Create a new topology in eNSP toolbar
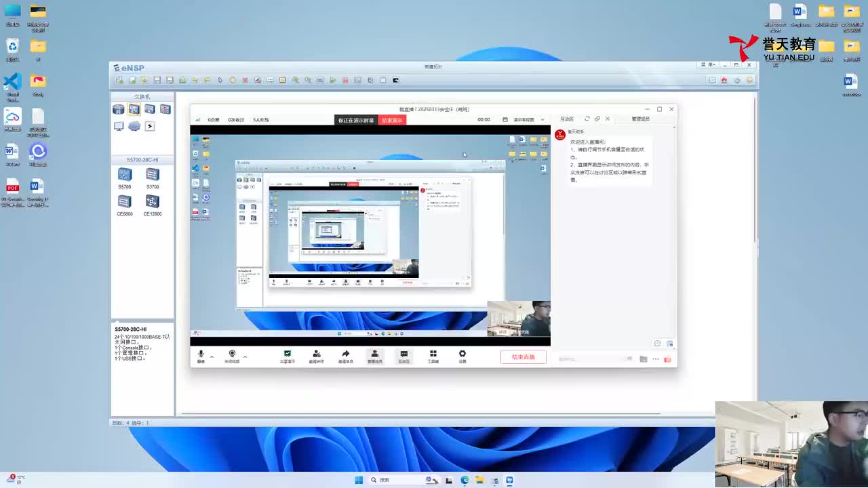Screen dimensions: 868x488 click(x=119, y=80)
